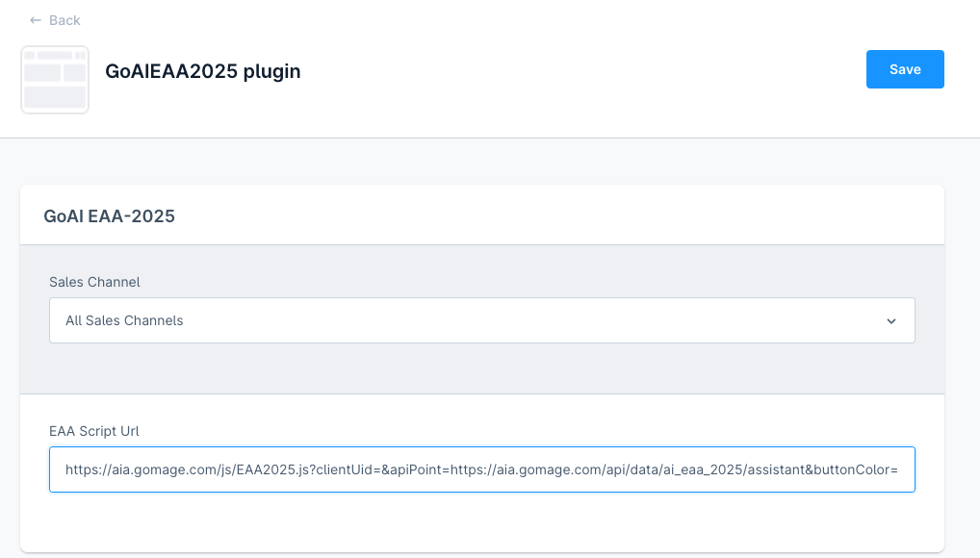Screen dimensions: 980x558
Task: Click the top bar of the plugin icon
Action: coord(55,56)
